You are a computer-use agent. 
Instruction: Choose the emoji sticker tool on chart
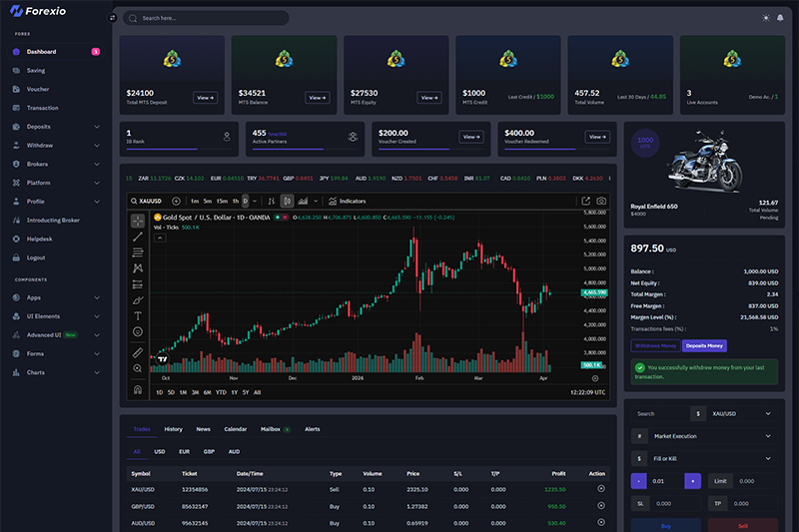(138, 331)
